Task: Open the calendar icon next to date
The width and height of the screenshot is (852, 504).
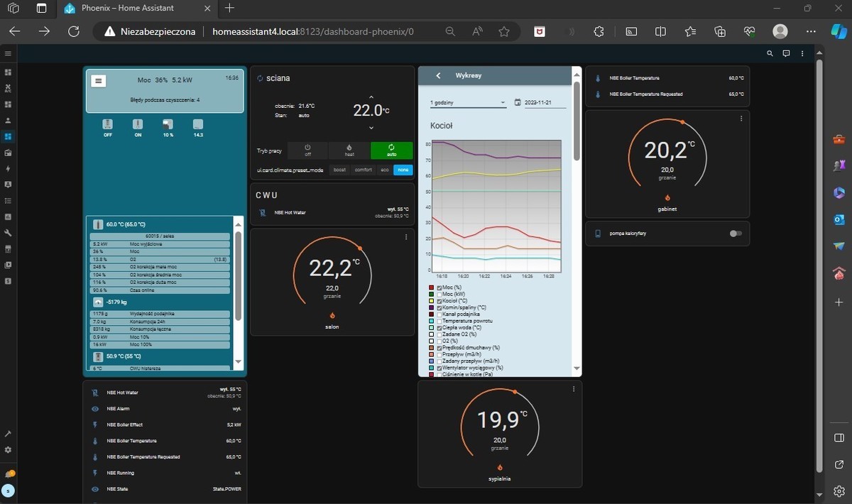Action: click(517, 102)
